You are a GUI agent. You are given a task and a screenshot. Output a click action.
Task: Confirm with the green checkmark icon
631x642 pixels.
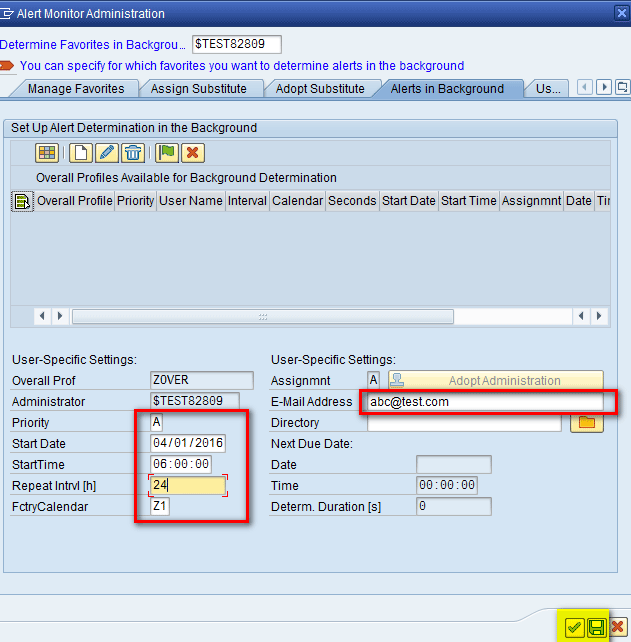(x=574, y=627)
